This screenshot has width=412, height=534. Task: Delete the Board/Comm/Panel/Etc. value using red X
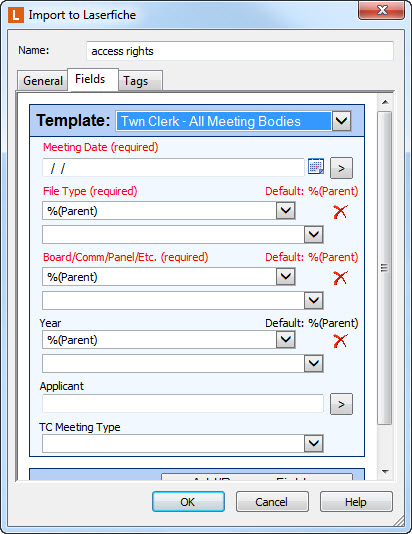(x=340, y=278)
